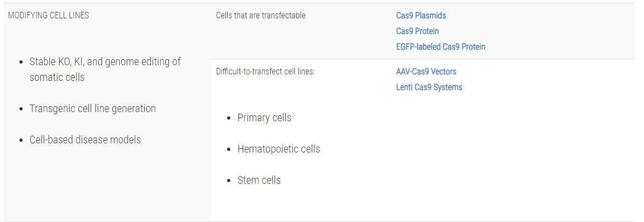The image size is (644, 222).
Task: Click bullet beside Transgenic cell line generation
Action: pos(20,109)
